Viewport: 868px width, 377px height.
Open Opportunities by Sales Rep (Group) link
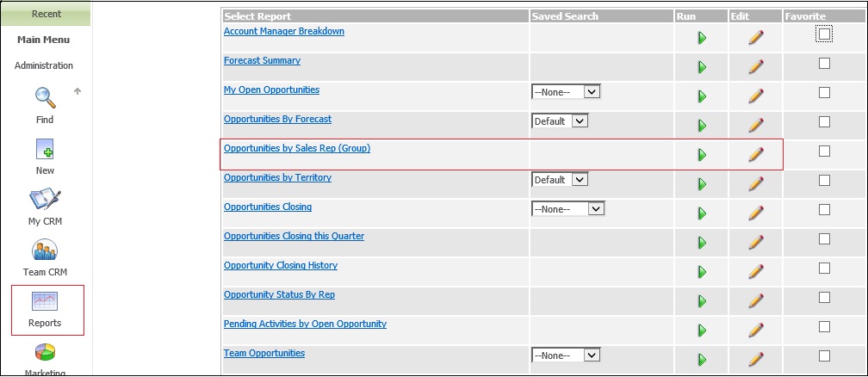click(297, 148)
